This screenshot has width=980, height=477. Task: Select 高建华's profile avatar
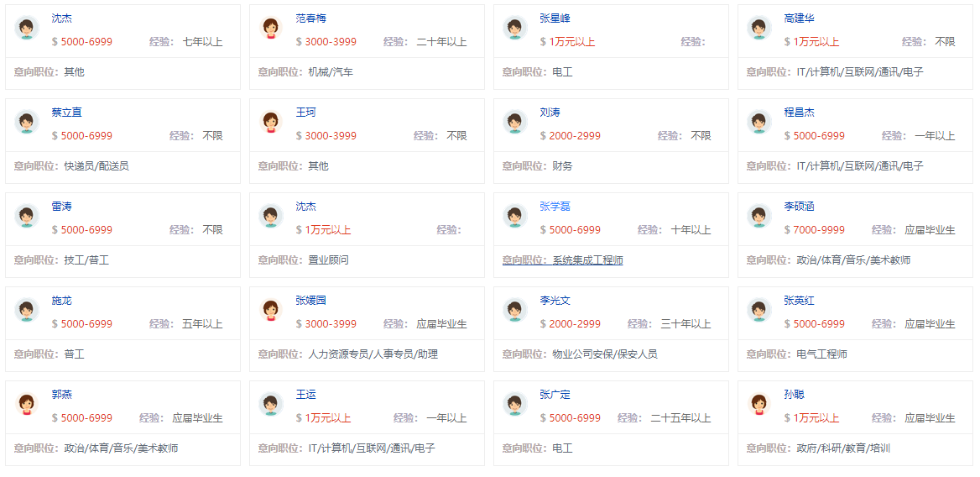(x=759, y=28)
